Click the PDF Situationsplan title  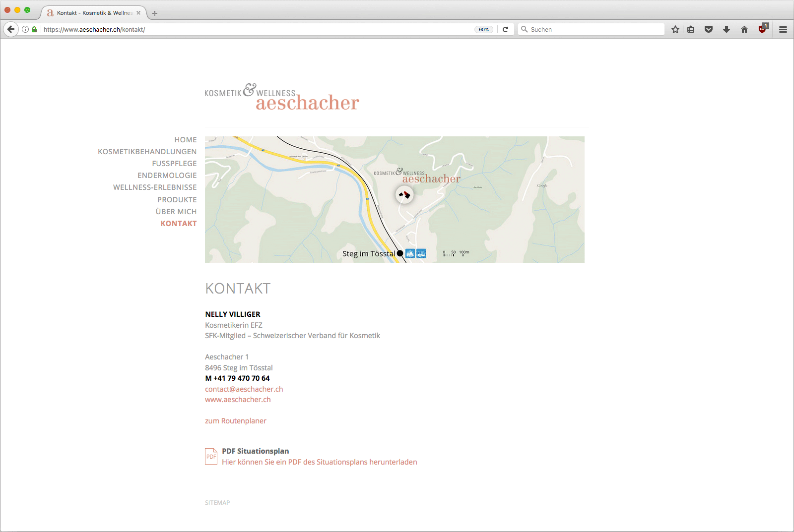coord(255,451)
